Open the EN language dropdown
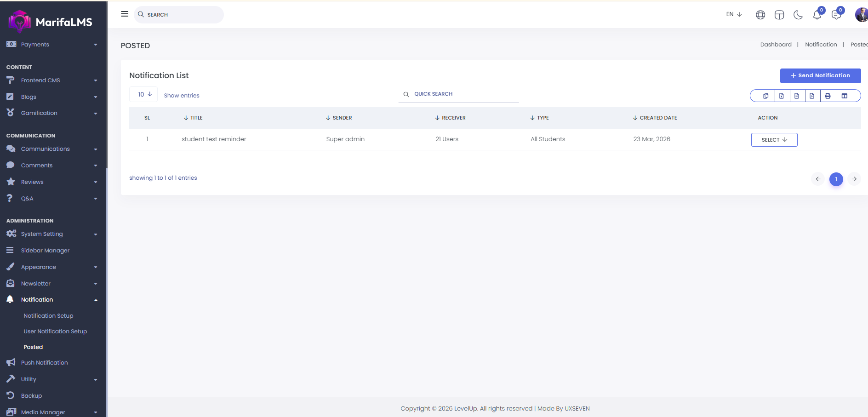The height and width of the screenshot is (417, 868). [734, 14]
